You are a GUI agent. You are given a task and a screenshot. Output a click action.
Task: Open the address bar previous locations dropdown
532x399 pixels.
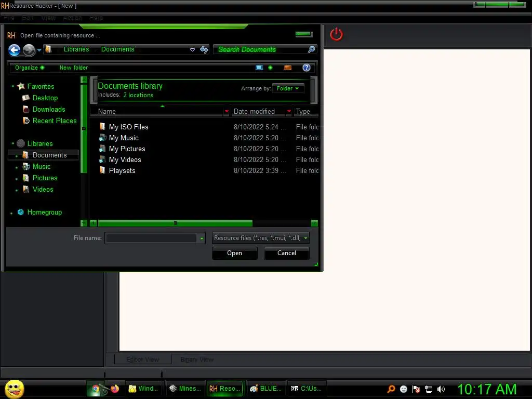pyautogui.click(x=192, y=49)
